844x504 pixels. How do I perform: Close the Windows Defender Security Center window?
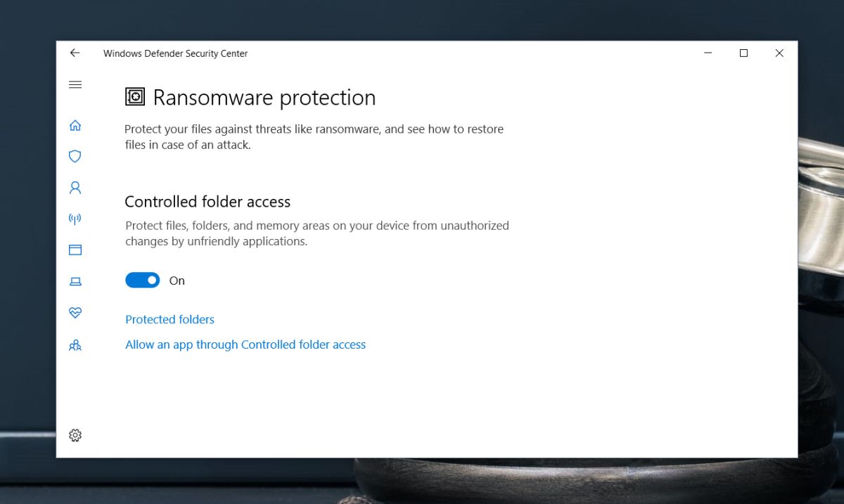click(x=779, y=53)
